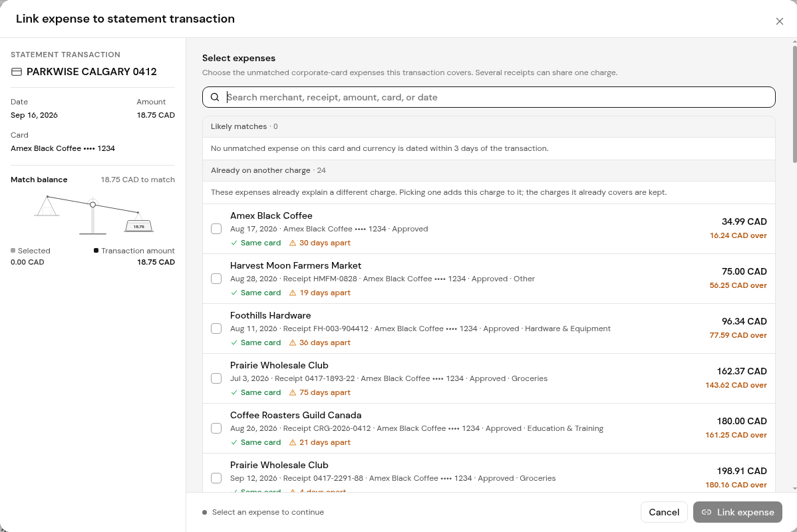This screenshot has width=797, height=532.
Task: Click Same card checkmark for Coffee Roasters Guild
Action: (x=234, y=442)
